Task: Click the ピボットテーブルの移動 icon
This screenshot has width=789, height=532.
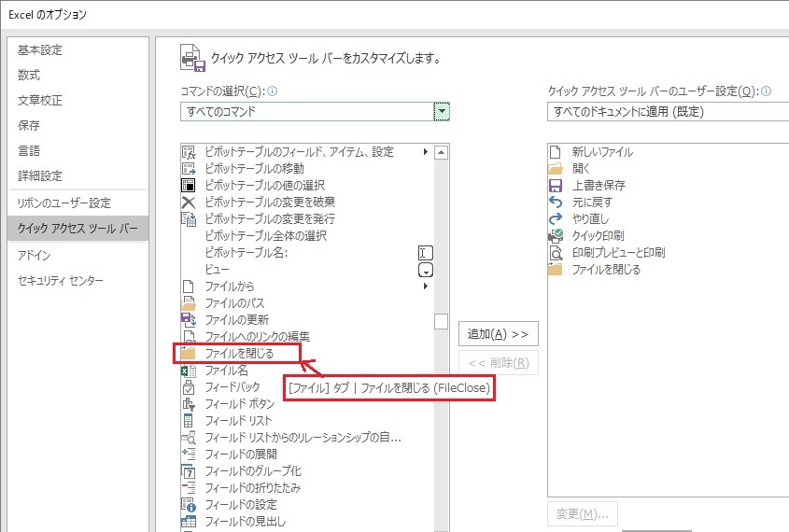Action: coord(189,168)
